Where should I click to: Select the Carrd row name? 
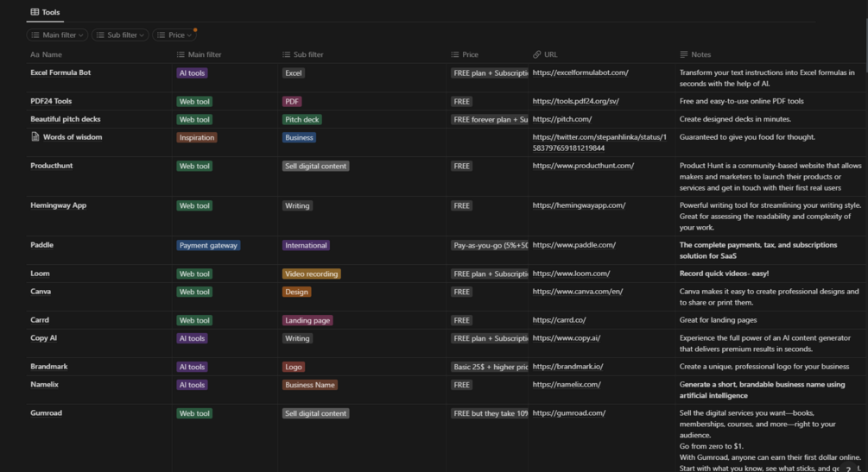(x=40, y=320)
